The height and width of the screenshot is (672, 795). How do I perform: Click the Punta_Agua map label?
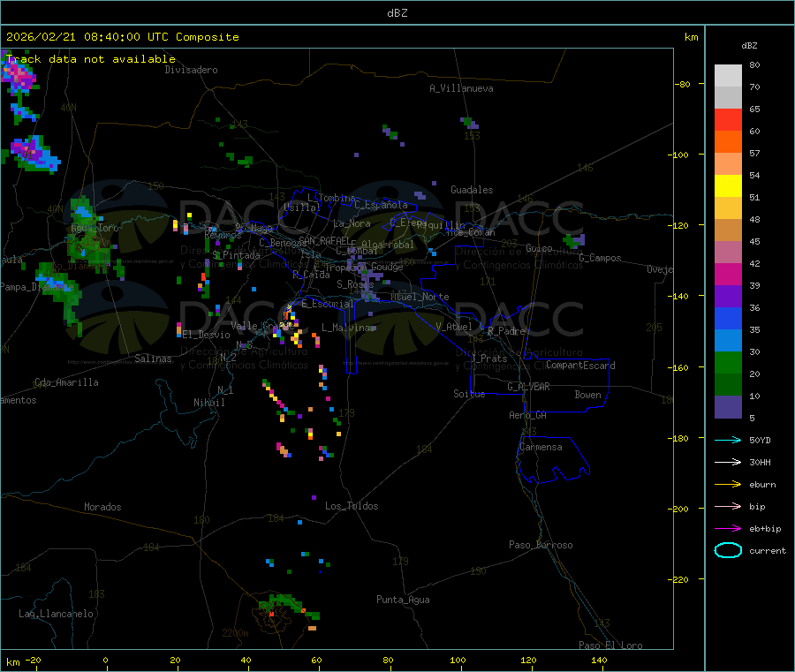click(x=403, y=600)
